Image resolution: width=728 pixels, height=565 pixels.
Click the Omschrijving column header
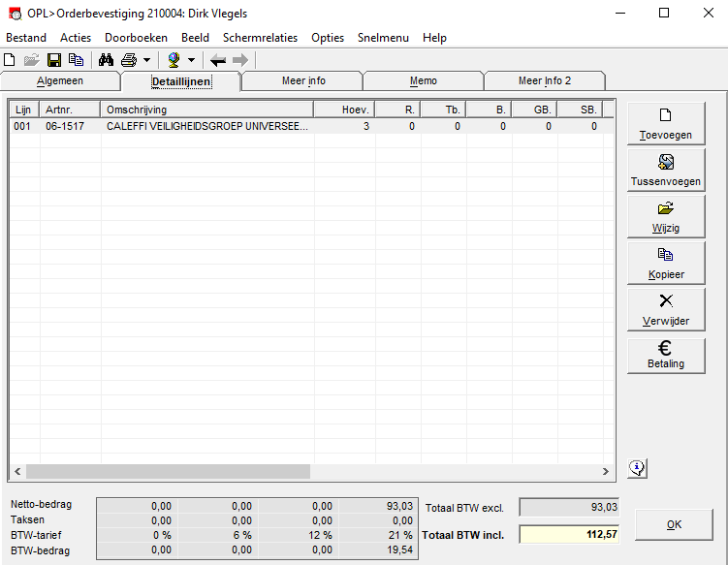[x=207, y=110]
